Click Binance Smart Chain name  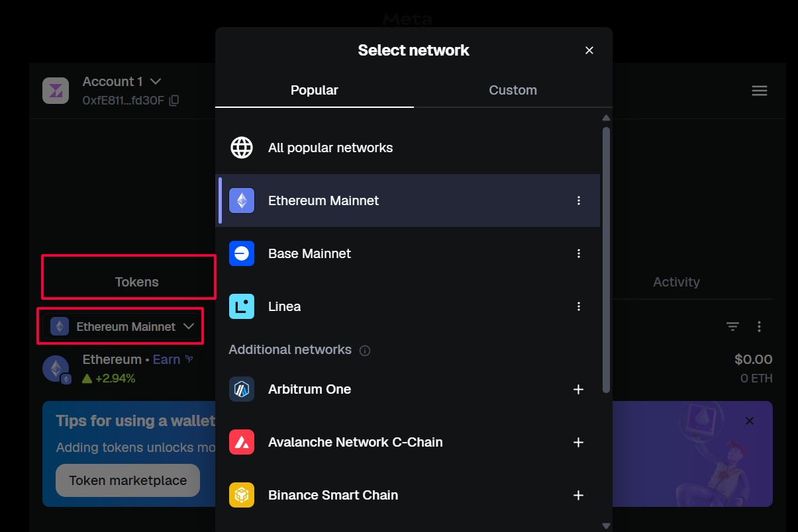pos(333,495)
